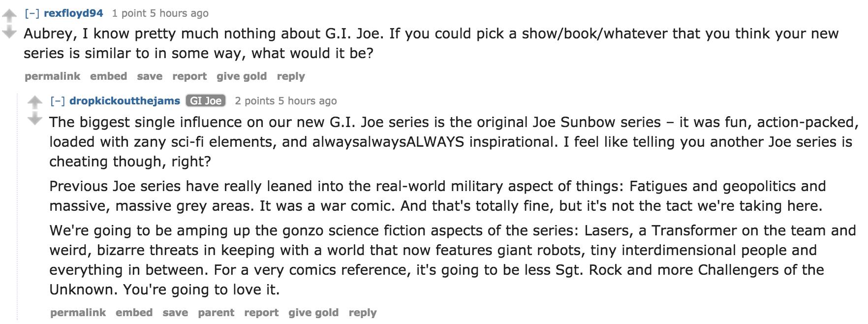
Task: Open rexfloyd94's user profile
Action: tap(73, 13)
